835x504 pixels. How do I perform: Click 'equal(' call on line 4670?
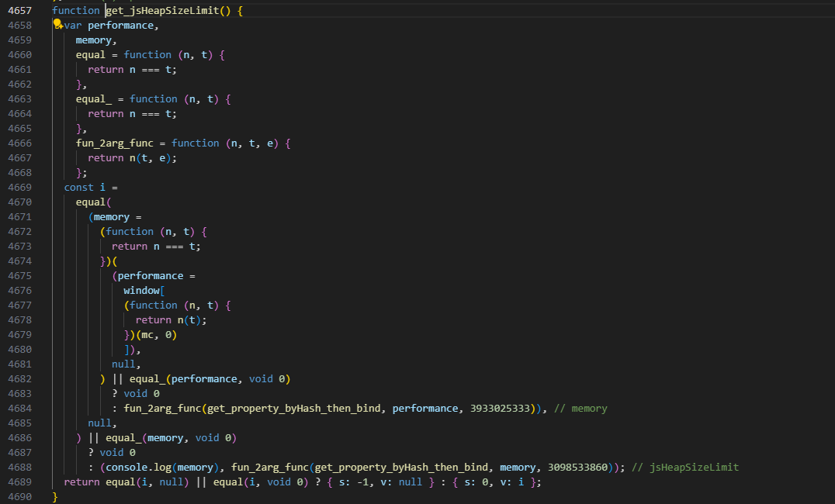(94, 202)
